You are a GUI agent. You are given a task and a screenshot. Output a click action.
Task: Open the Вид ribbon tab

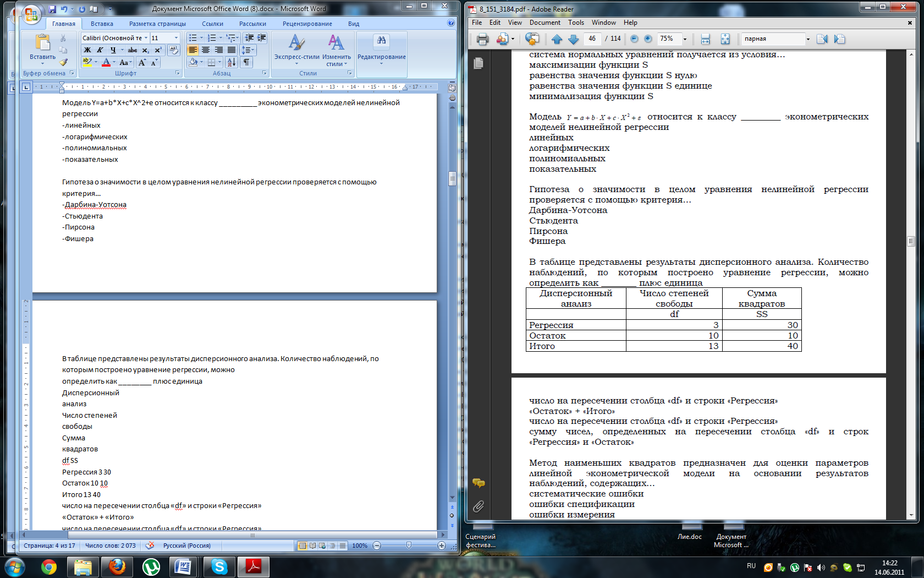354,24
